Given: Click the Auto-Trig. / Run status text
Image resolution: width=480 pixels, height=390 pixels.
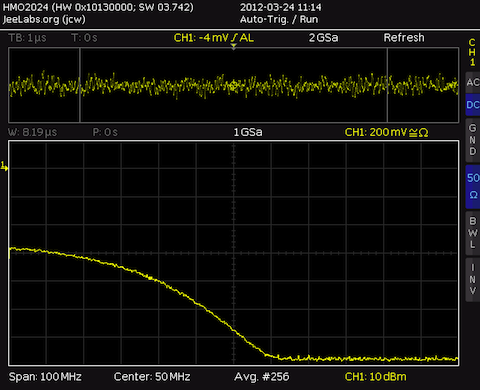Looking at the screenshot, I should 279,19.
